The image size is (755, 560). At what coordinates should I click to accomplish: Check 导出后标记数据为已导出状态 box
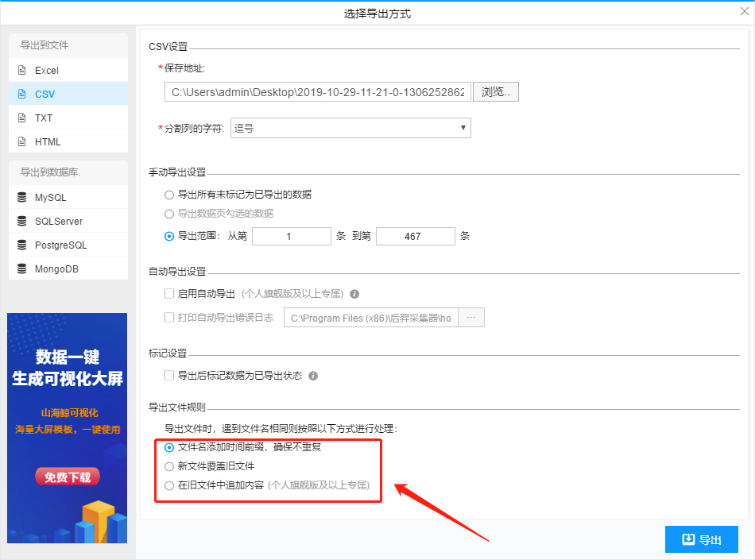point(169,375)
